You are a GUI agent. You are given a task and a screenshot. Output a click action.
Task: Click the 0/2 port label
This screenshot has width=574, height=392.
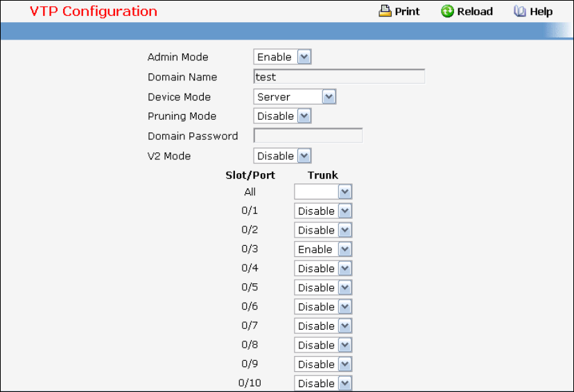(x=250, y=230)
